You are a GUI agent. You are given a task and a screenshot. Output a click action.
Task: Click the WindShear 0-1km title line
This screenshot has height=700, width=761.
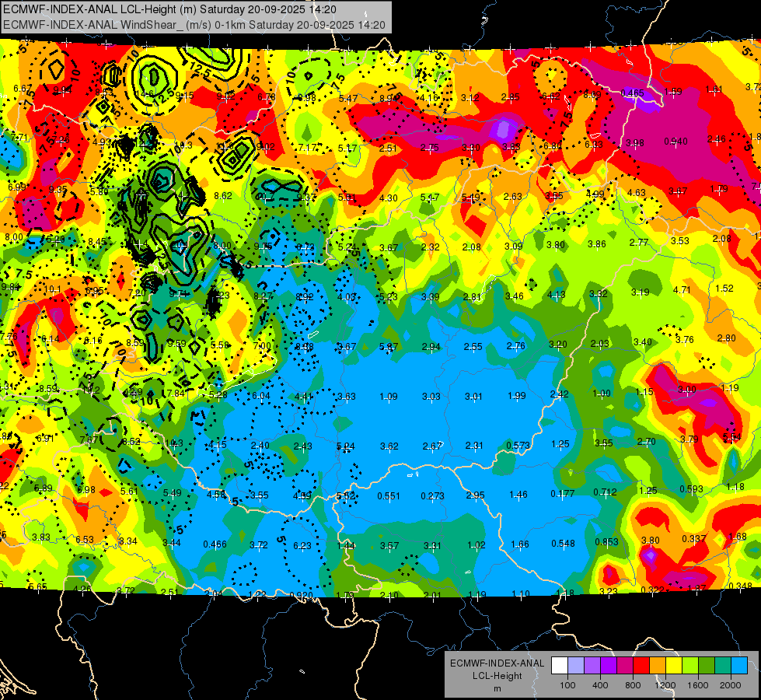coord(194,25)
